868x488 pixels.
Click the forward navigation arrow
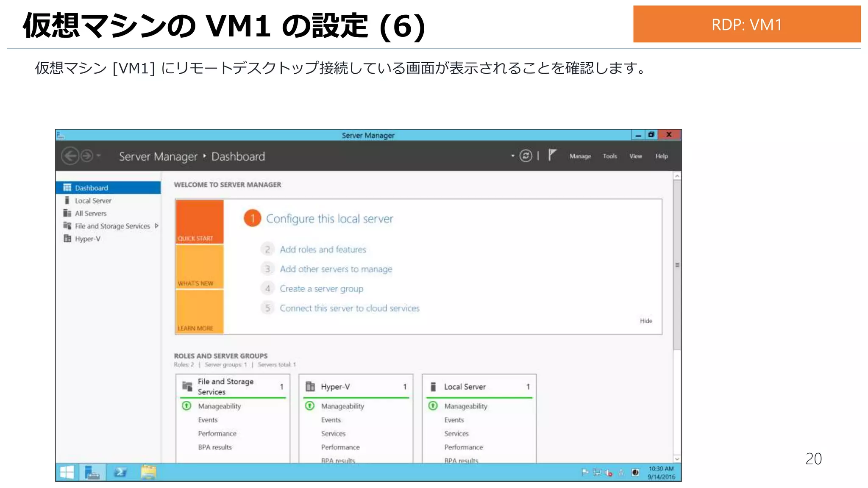pos(87,156)
